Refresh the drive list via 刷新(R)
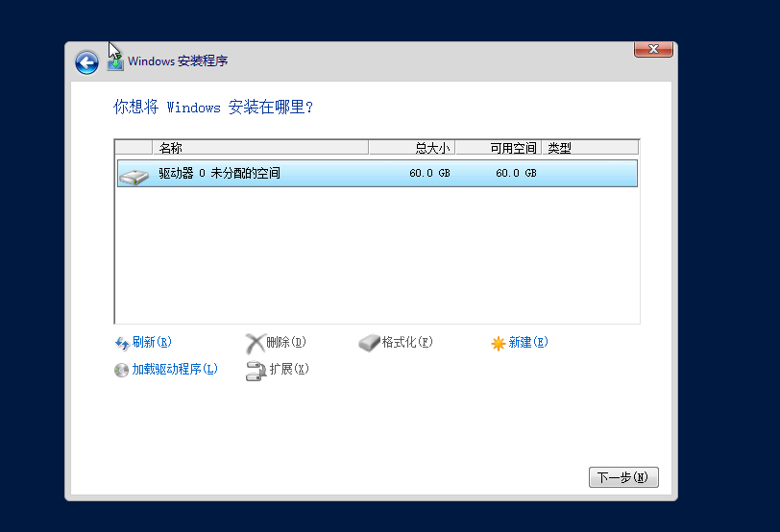Screen dimensions: 780x532 pos(152,342)
